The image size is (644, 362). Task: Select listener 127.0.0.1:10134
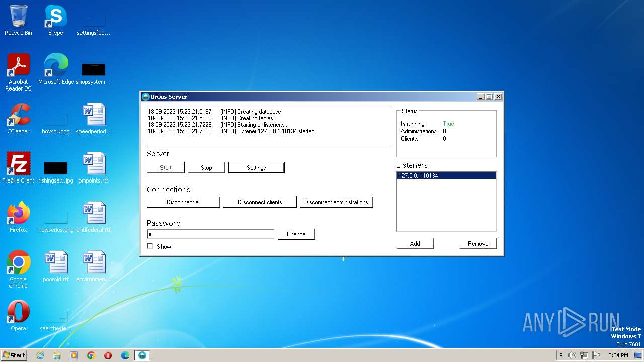[446, 176]
